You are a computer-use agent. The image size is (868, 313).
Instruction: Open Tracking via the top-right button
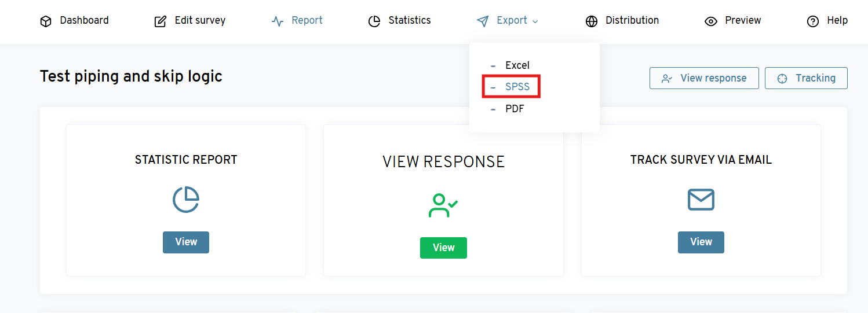tap(806, 78)
